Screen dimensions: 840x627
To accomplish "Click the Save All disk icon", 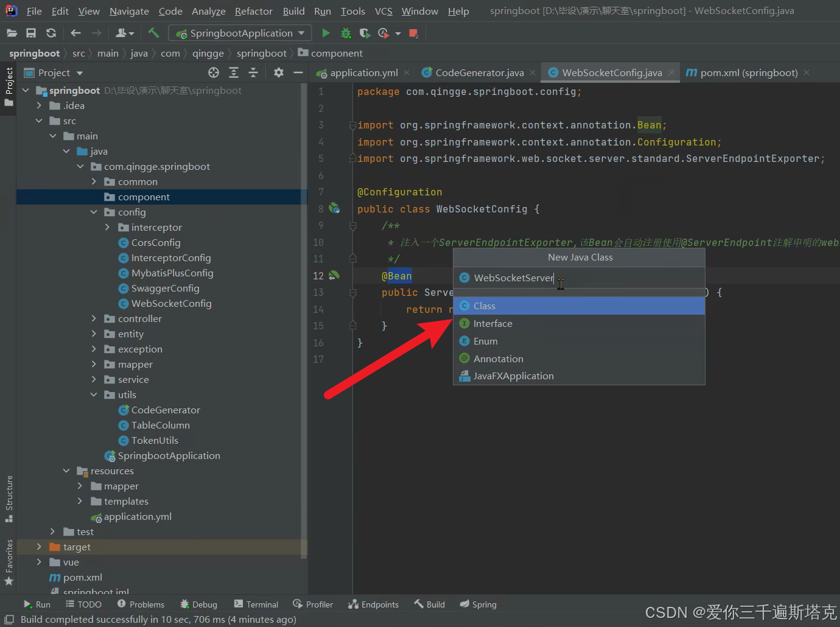I will [x=31, y=33].
